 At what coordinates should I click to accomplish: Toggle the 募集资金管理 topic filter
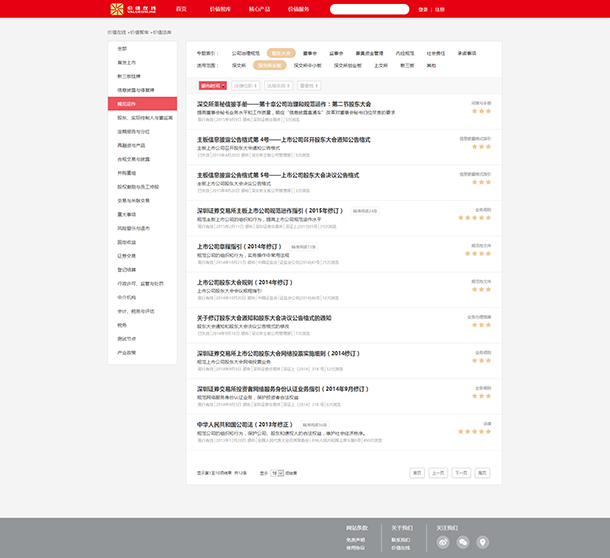point(369,53)
